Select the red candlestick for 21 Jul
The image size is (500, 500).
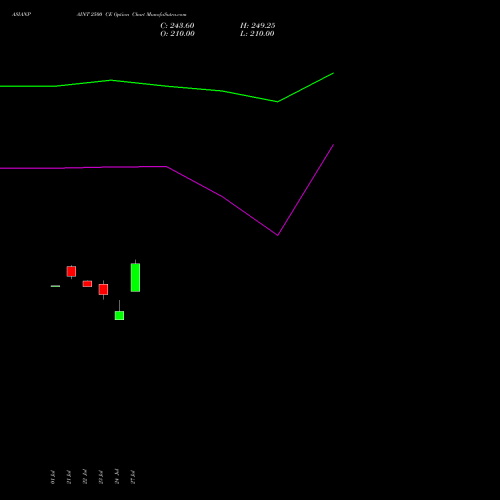tap(71, 271)
